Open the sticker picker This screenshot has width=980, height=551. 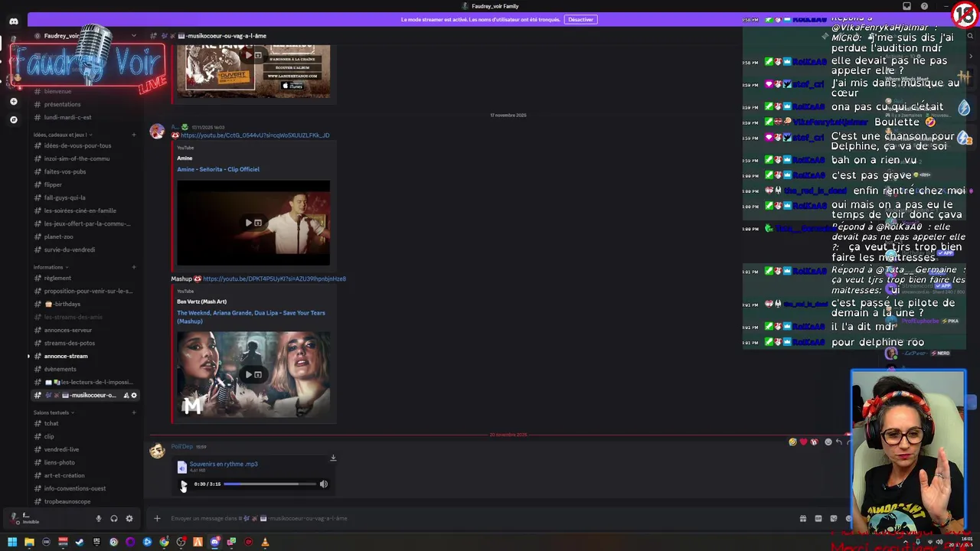click(x=834, y=519)
